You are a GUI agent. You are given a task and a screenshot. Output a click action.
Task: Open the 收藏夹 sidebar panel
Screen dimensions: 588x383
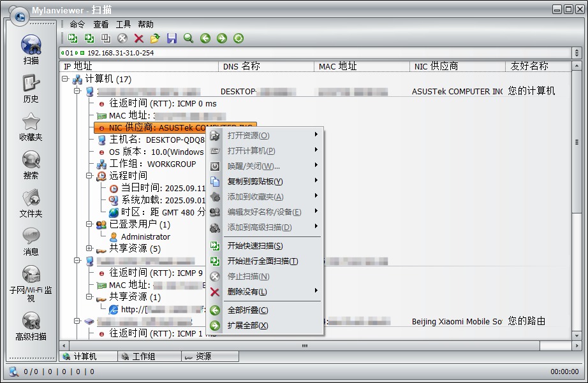click(x=30, y=124)
